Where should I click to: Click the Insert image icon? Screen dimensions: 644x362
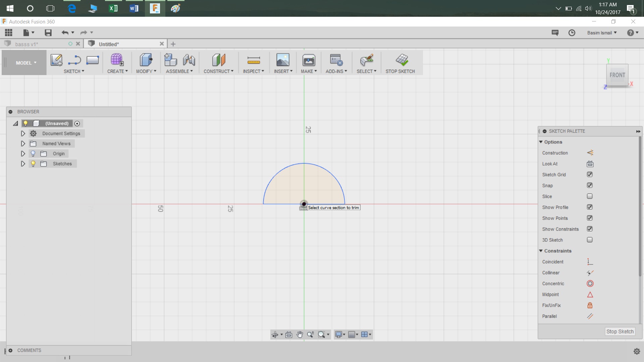tap(283, 60)
